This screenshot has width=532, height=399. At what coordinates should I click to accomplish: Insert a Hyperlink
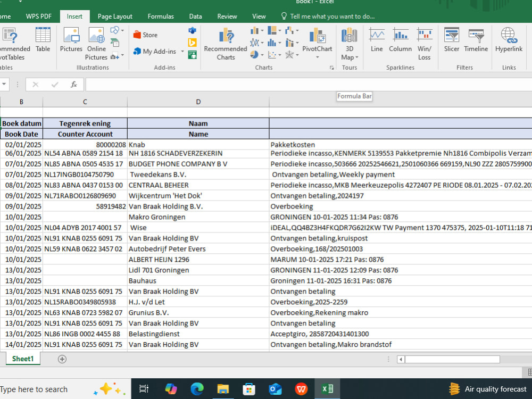(x=509, y=40)
